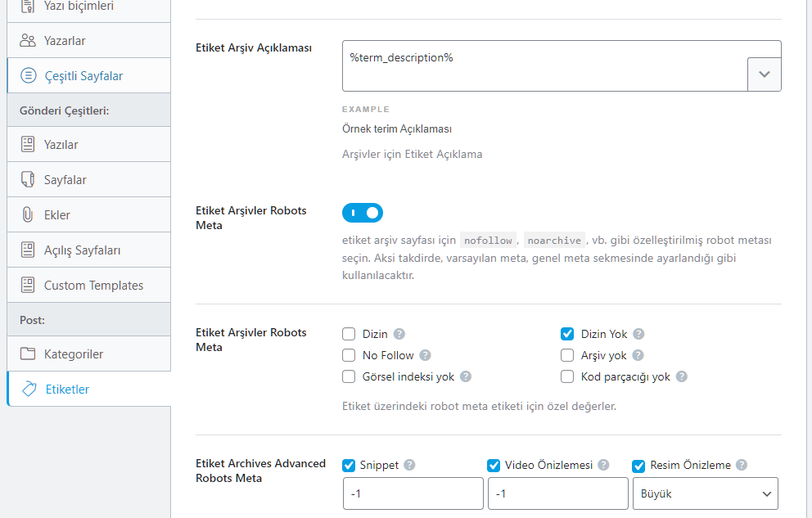Open help tooltip for Resim Önizleme
The height and width of the screenshot is (518, 812).
(742, 465)
